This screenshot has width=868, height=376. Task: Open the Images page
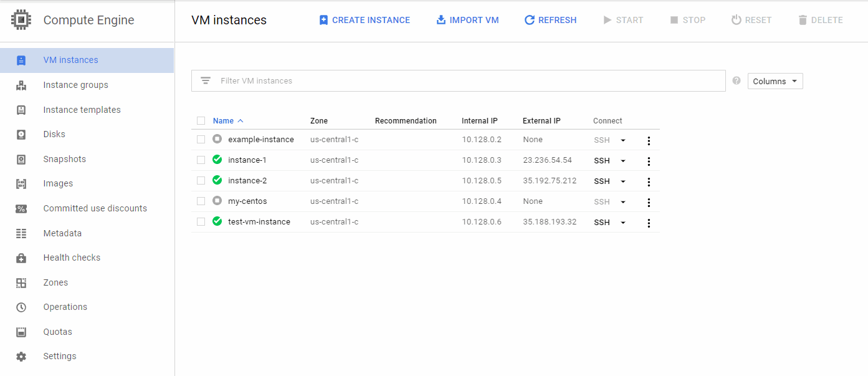(x=59, y=183)
